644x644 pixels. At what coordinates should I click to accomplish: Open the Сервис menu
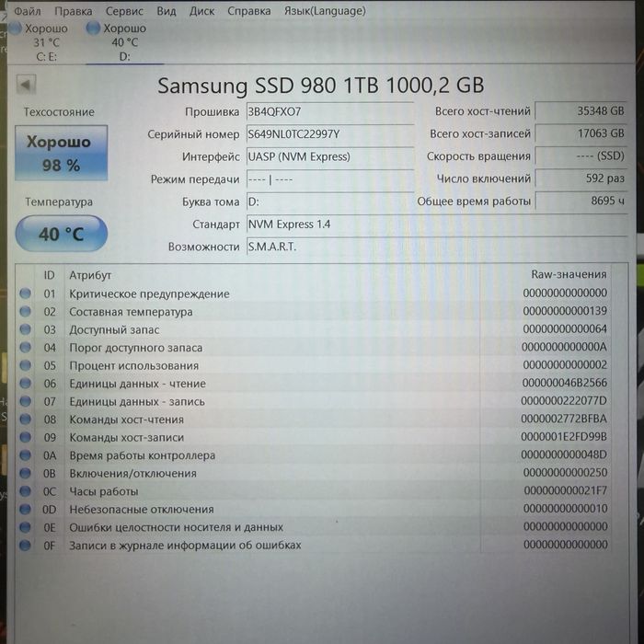(124, 11)
